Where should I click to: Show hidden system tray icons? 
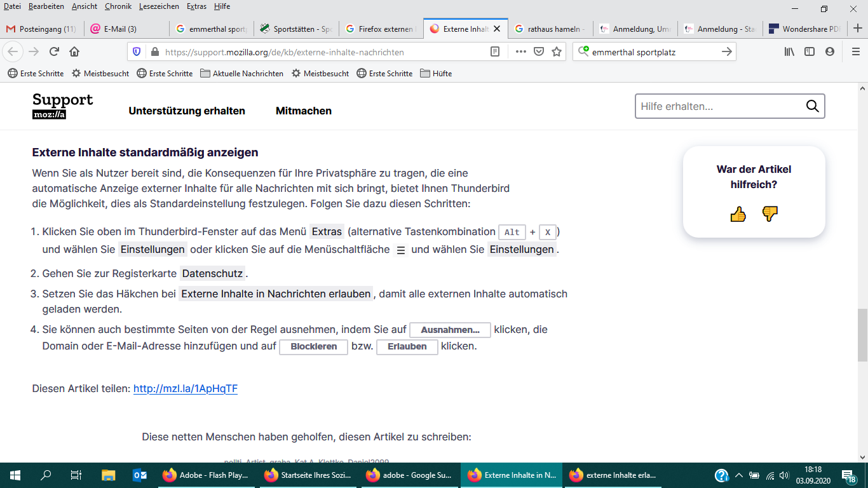click(739, 475)
